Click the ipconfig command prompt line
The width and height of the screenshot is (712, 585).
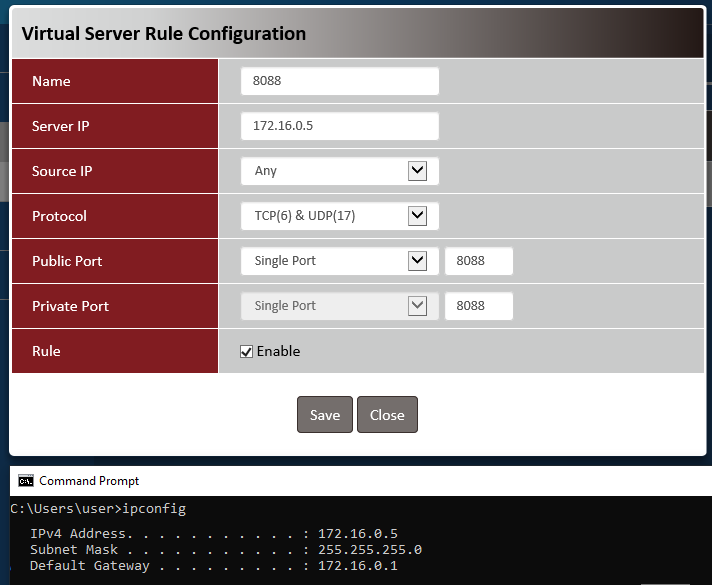click(x=98, y=509)
